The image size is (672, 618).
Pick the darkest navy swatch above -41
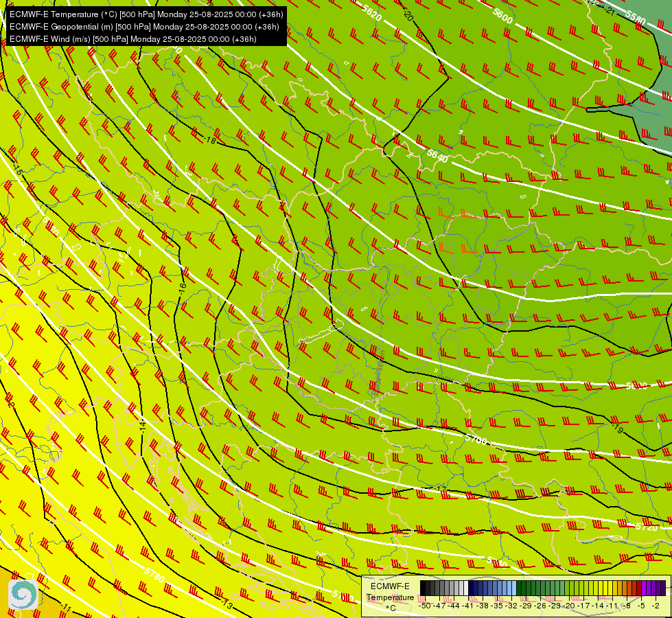pyautogui.click(x=471, y=588)
